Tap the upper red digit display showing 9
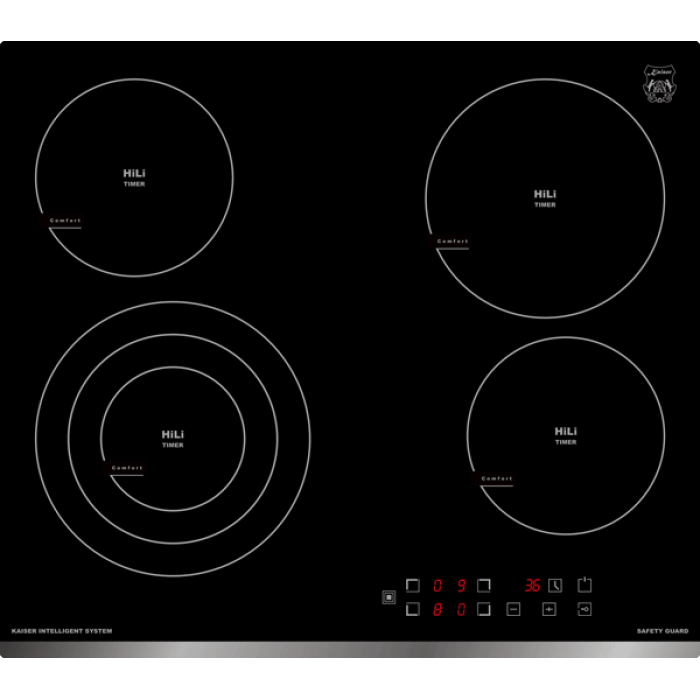 (x=461, y=586)
